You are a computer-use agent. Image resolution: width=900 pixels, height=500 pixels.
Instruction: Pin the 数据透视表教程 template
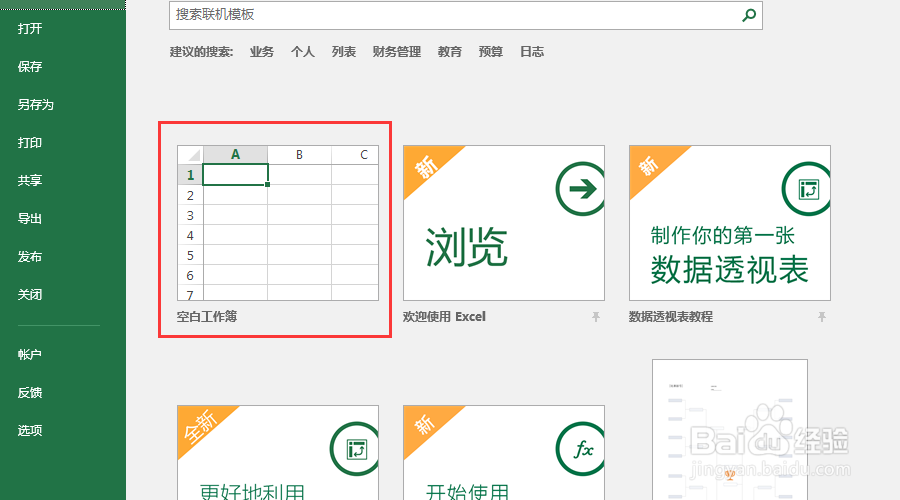click(x=822, y=317)
